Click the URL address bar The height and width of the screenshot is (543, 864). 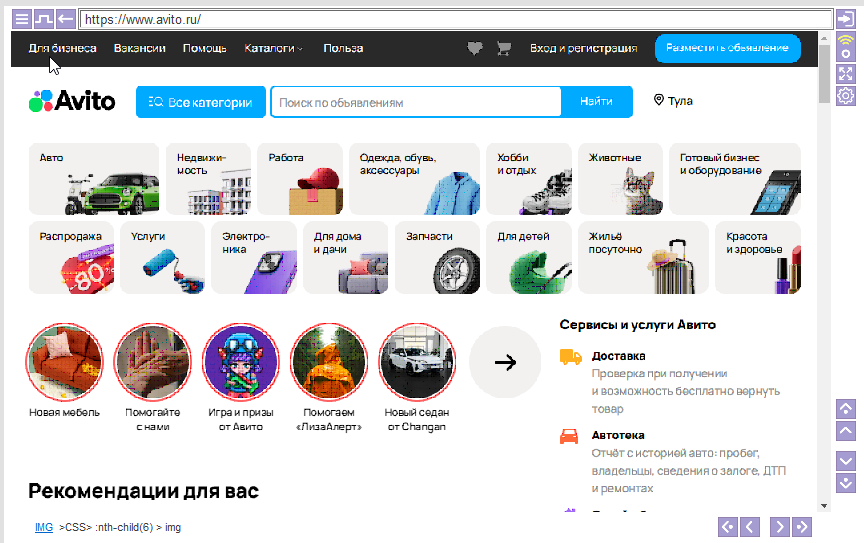[456, 19]
